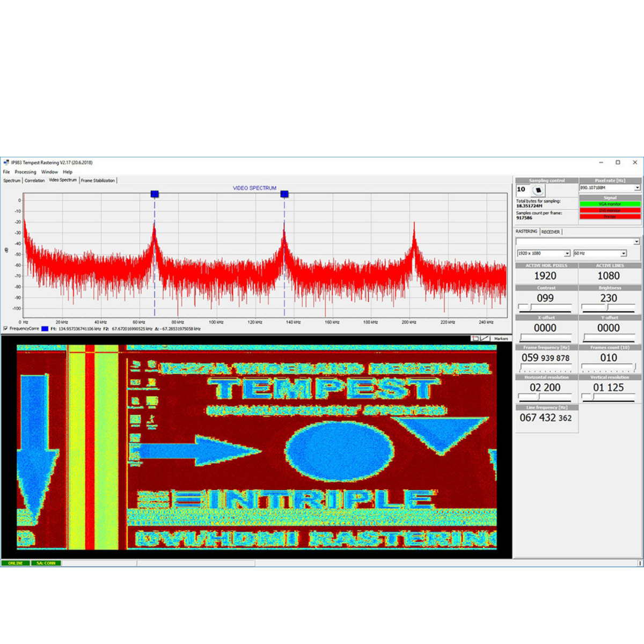Screen dimensions: 644x644
Task: Click the Vertical resolution slider
Action: pyautogui.click(x=609, y=397)
